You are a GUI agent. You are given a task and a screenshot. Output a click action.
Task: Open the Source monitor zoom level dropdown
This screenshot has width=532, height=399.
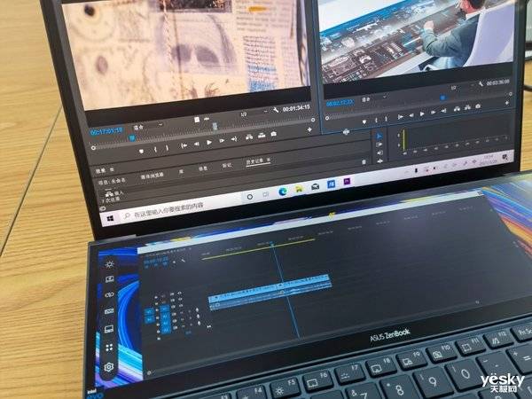coord(148,126)
